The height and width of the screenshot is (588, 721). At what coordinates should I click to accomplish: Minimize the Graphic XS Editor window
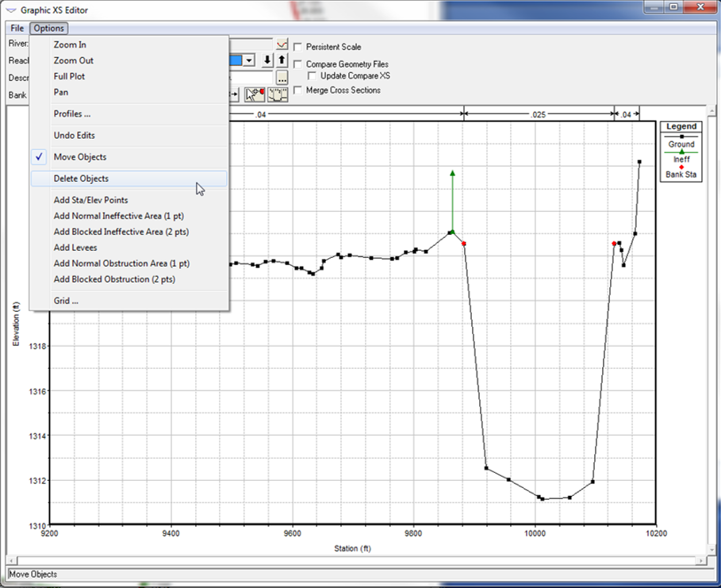pyautogui.click(x=654, y=7)
